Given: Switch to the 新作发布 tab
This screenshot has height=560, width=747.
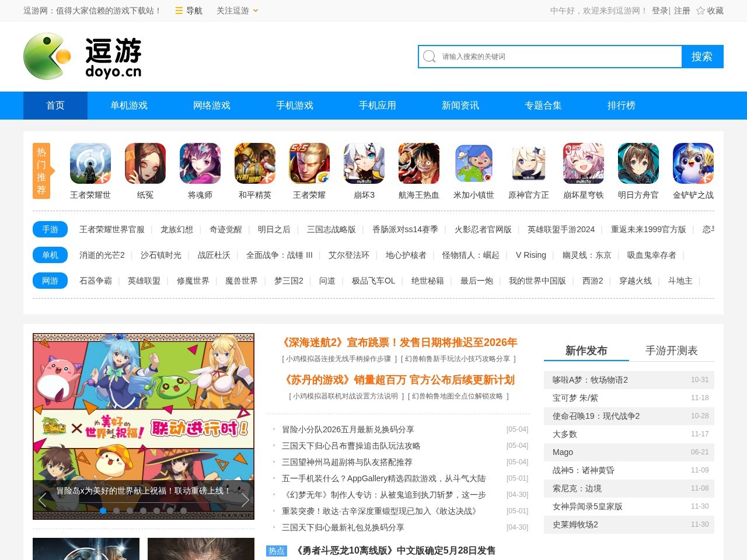Looking at the screenshot, I should coord(587,351).
